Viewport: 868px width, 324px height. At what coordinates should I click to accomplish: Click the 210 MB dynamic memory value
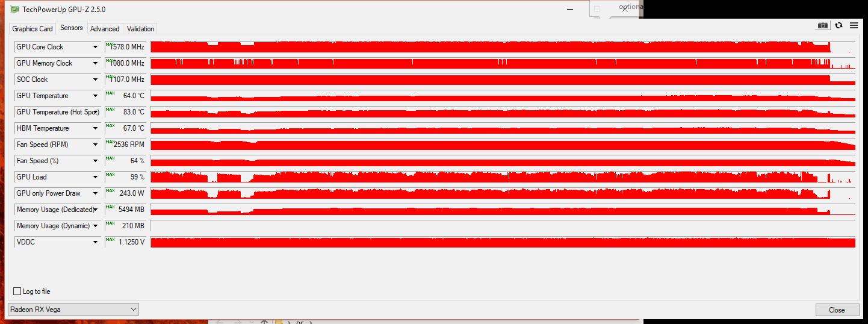pyautogui.click(x=126, y=226)
